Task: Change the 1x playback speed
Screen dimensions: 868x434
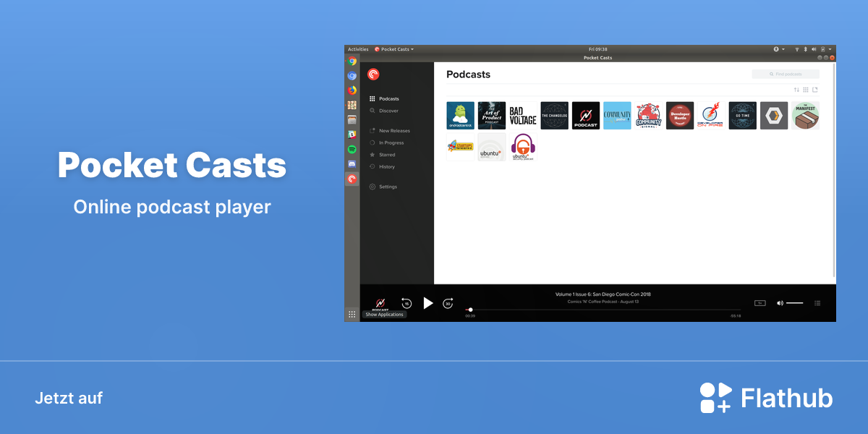Action: click(x=760, y=303)
